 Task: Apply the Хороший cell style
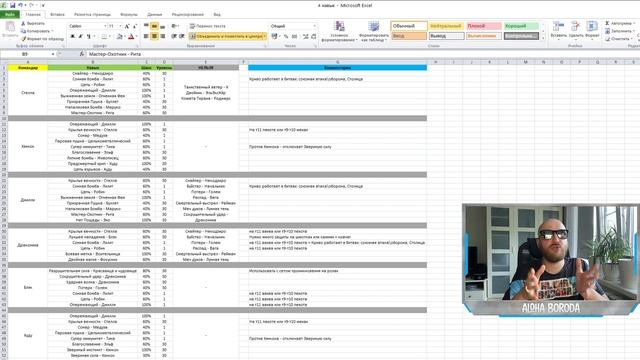(521, 26)
